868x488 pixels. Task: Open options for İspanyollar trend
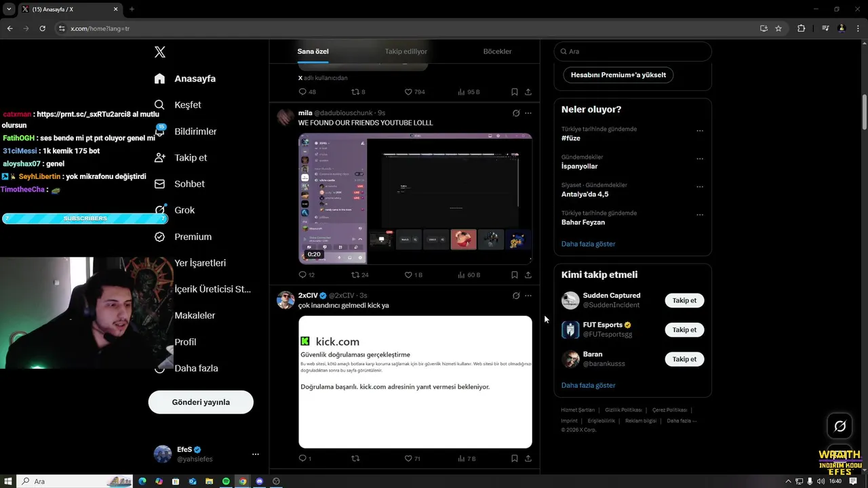click(700, 159)
